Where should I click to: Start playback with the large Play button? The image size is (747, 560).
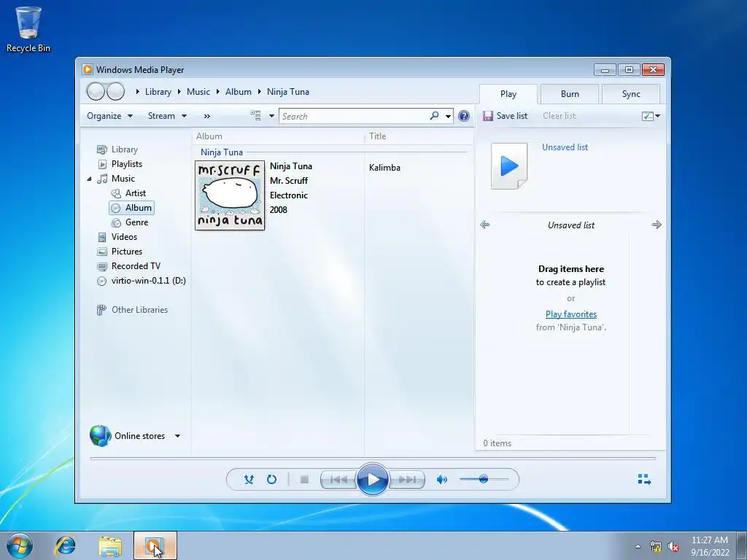click(373, 480)
